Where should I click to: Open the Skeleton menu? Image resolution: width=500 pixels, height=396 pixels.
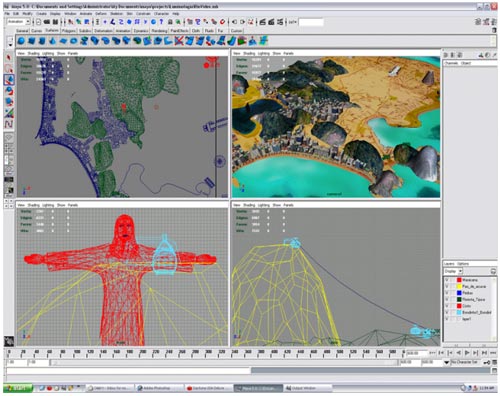(x=116, y=14)
